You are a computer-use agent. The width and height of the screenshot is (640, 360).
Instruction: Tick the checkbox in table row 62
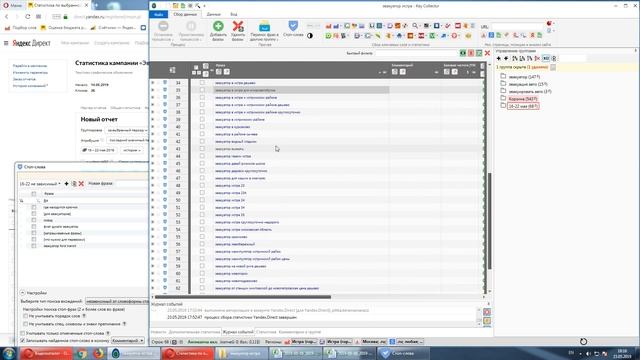tap(202, 288)
